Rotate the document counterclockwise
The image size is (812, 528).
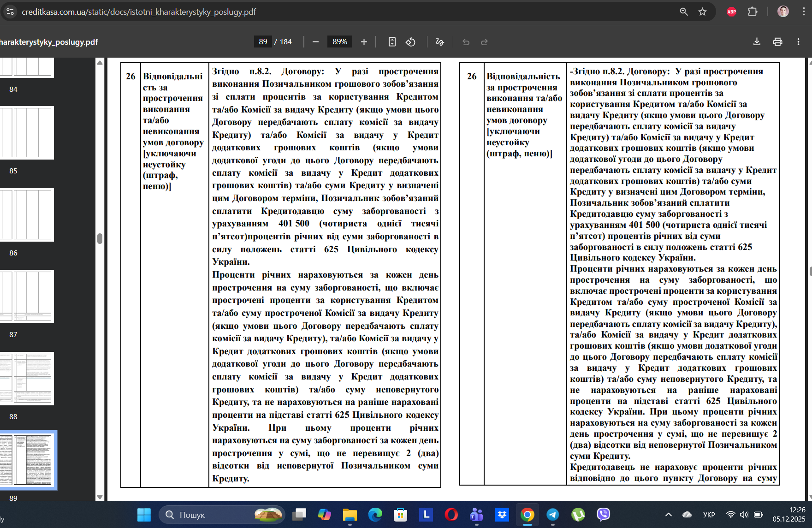(410, 42)
